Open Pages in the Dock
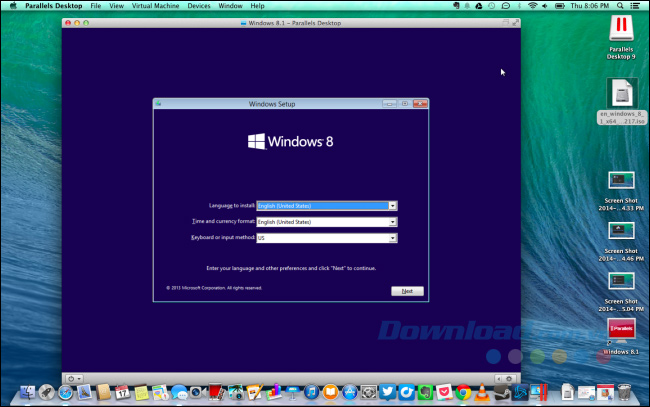 click(255, 392)
